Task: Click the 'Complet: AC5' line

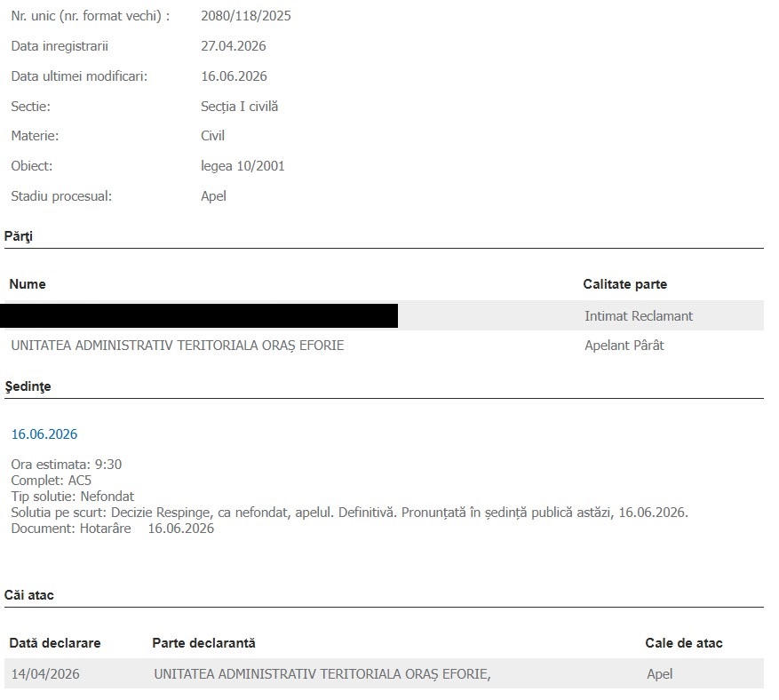Action: coord(52,481)
